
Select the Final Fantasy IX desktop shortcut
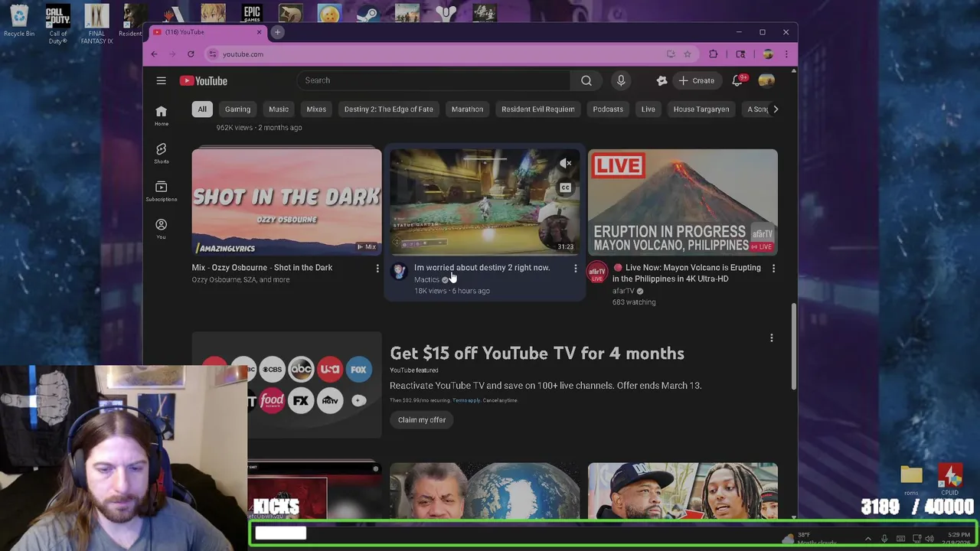pos(96,24)
